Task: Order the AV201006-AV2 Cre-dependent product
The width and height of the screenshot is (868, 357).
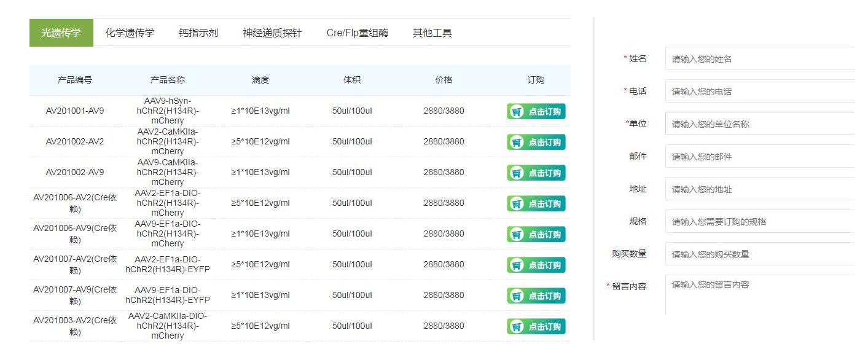Action: [536, 203]
